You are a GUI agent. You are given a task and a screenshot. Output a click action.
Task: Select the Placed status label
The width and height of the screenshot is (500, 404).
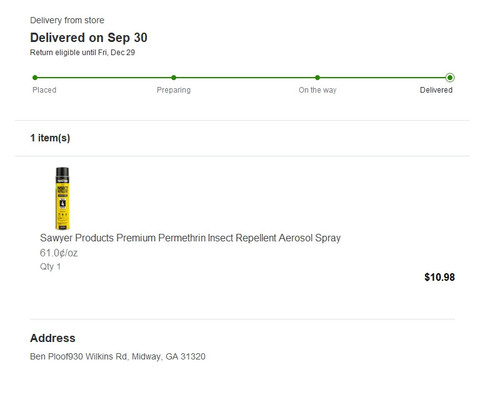44,90
